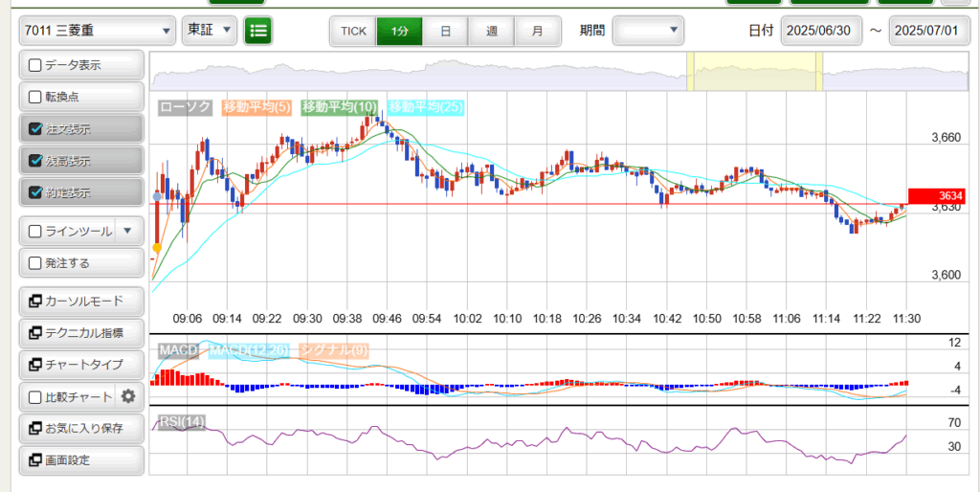Click the カーソルモード button
The width and height of the screenshot is (980, 492).
pyautogui.click(x=82, y=302)
